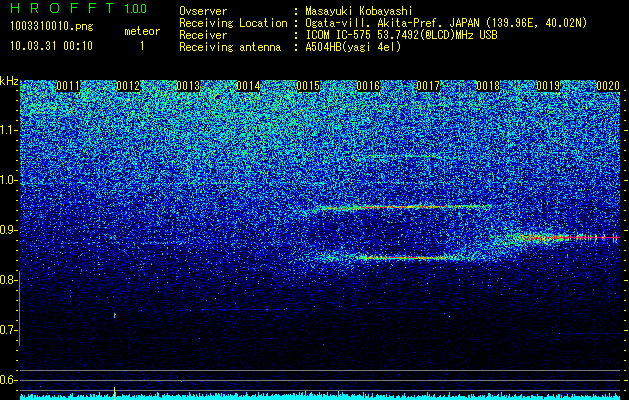The height and width of the screenshot is (400, 629).
Task: Click the 0013 time marker
Action: tap(188, 86)
